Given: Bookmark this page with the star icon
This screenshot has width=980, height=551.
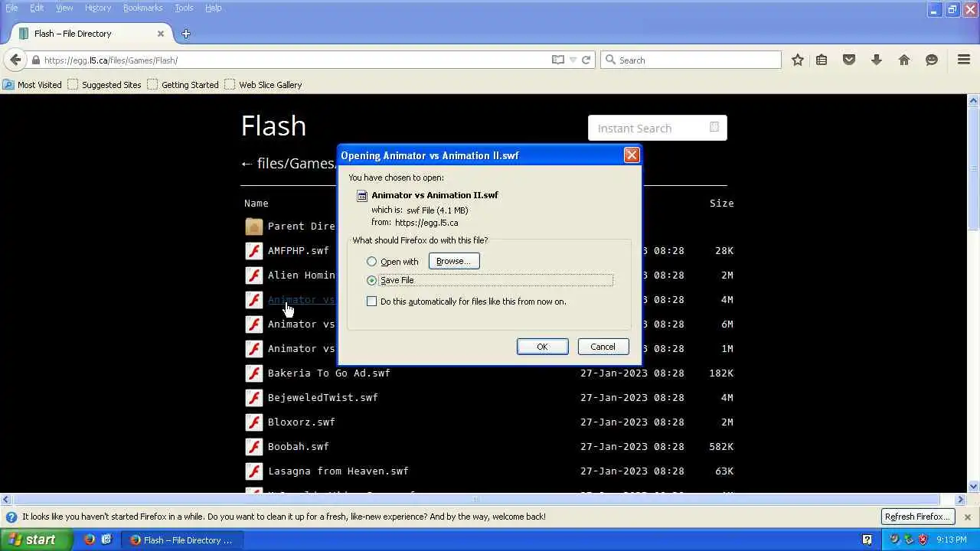Looking at the screenshot, I should tap(798, 60).
